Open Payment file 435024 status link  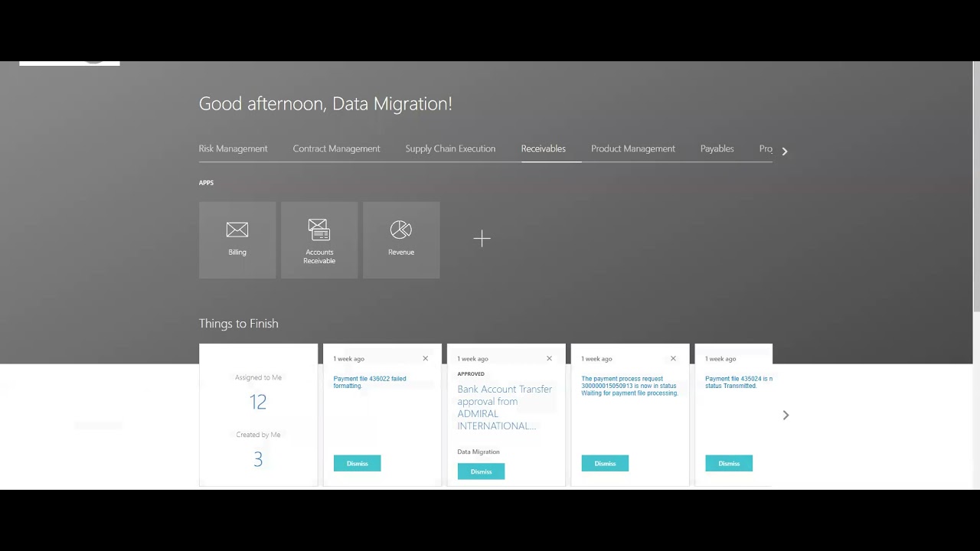[x=739, y=382]
